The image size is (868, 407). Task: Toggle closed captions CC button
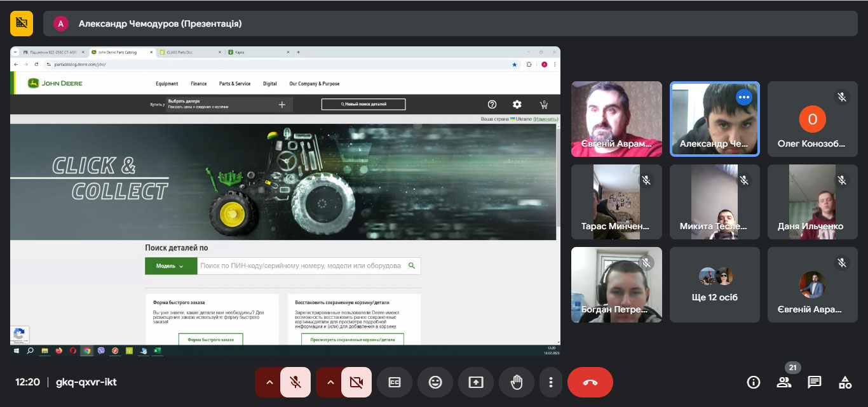[x=395, y=382]
